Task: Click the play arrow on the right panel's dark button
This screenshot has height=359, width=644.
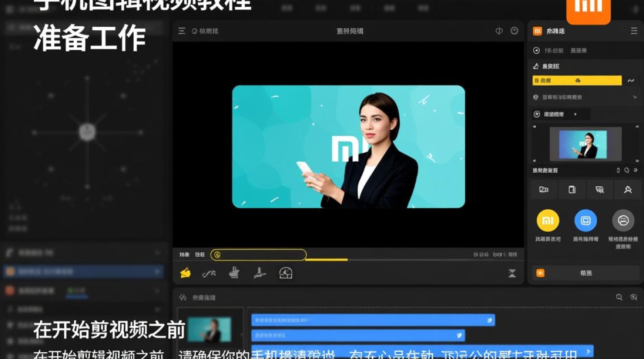Action: point(575,114)
